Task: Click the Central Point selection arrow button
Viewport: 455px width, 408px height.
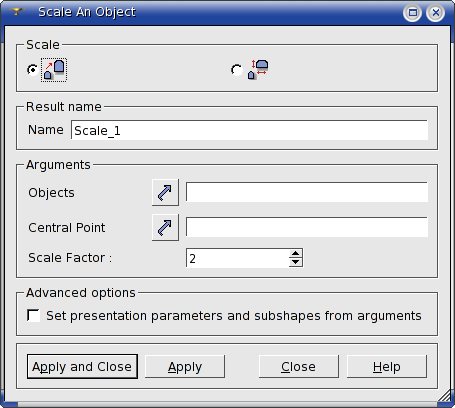Action: coord(165,227)
